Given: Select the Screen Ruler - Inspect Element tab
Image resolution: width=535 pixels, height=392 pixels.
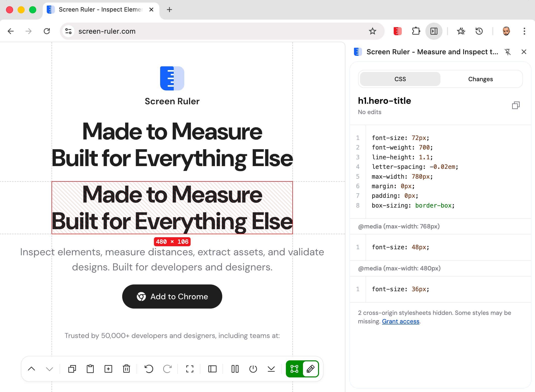Looking at the screenshot, I should click(101, 10).
